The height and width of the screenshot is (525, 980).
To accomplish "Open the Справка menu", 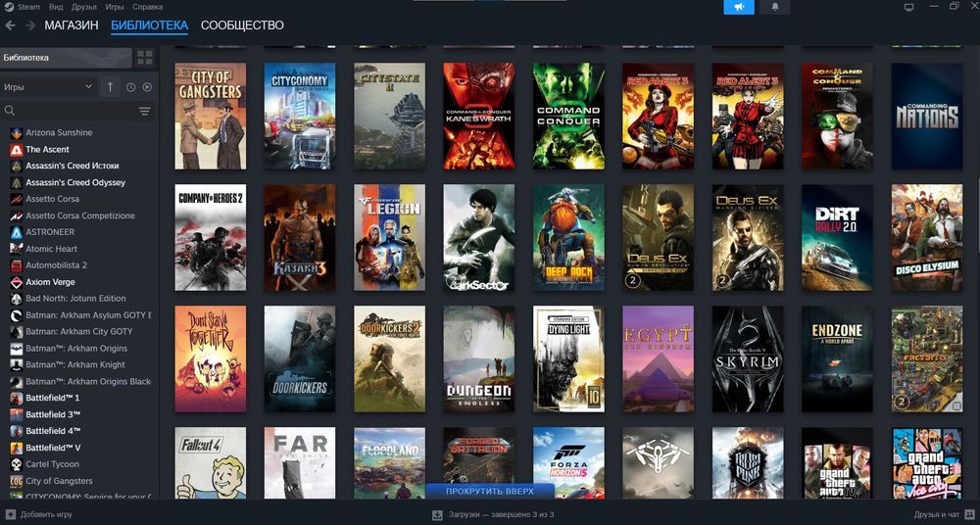I will pos(148,7).
